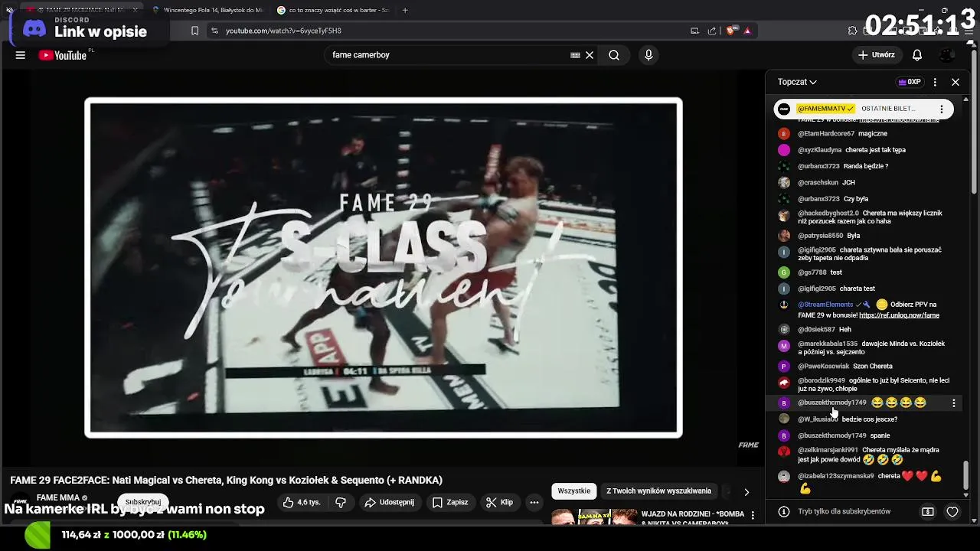View site information icon in address bar
The height and width of the screenshot is (551, 980).
click(x=214, y=31)
